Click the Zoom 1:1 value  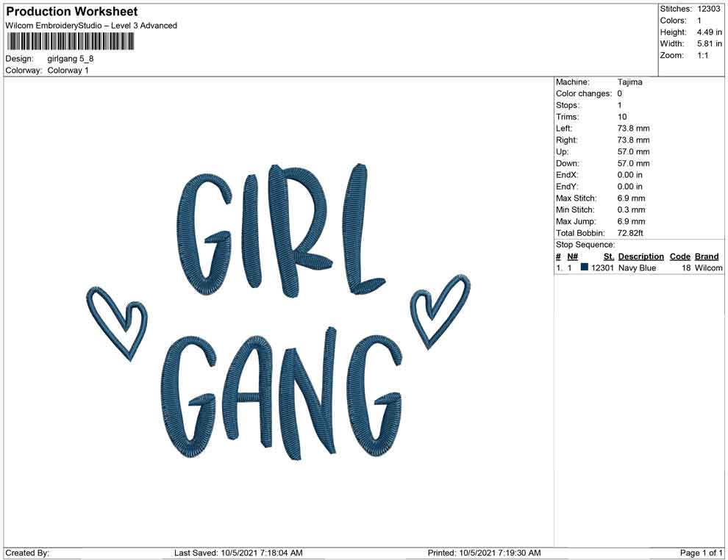pyautogui.click(x=702, y=56)
